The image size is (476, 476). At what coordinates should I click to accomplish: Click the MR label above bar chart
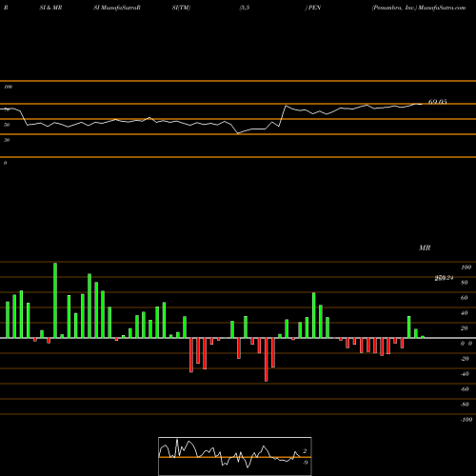(425, 248)
